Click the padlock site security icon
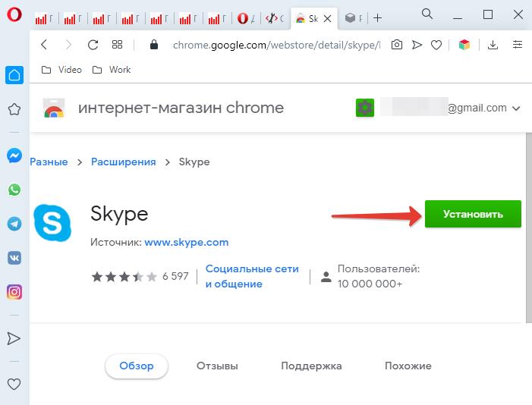 coord(154,45)
